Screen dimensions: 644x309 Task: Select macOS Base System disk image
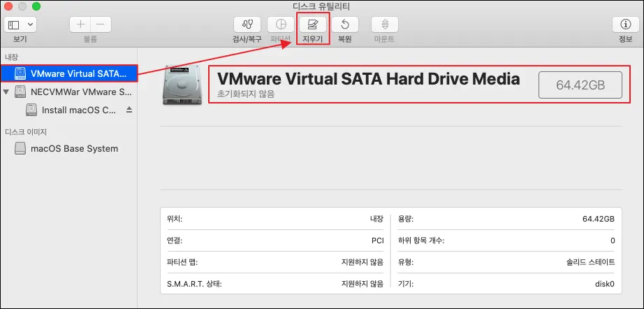(69, 149)
